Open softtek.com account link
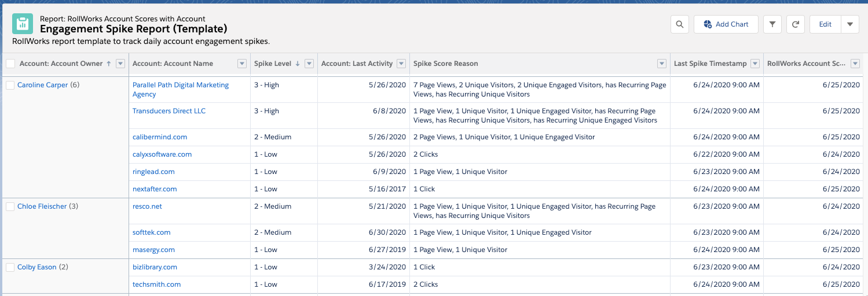The width and height of the screenshot is (868, 296). [x=152, y=232]
